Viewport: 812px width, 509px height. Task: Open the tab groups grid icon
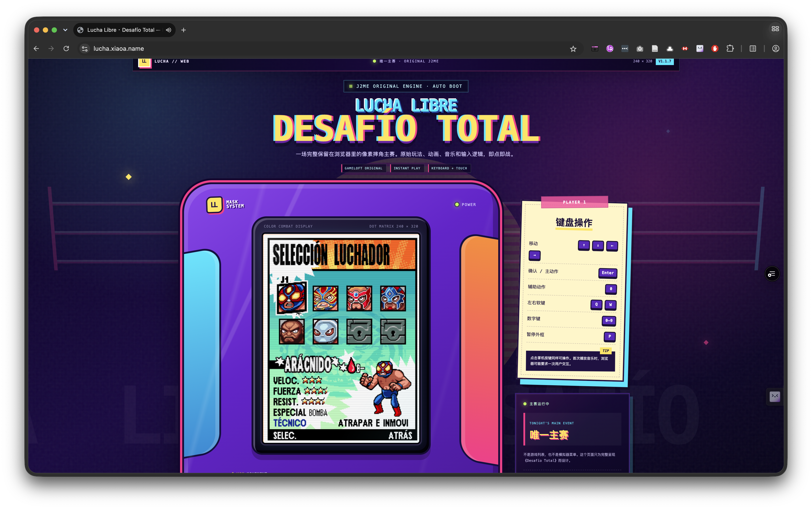(x=775, y=29)
